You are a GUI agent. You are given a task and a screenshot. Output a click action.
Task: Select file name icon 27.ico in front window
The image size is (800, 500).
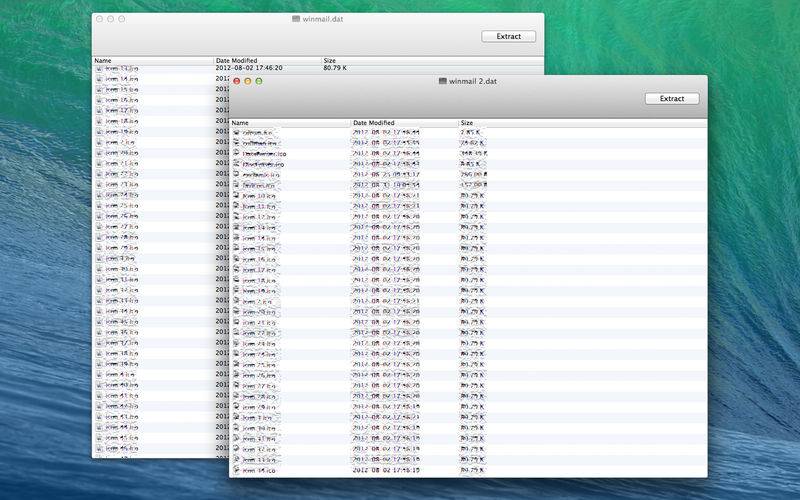click(259, 386)
